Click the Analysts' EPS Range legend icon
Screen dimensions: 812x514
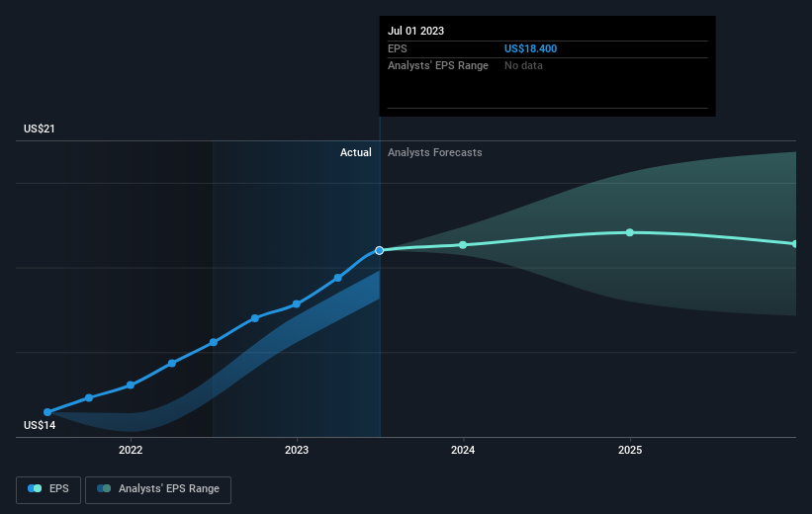click(x=104, y=488)
